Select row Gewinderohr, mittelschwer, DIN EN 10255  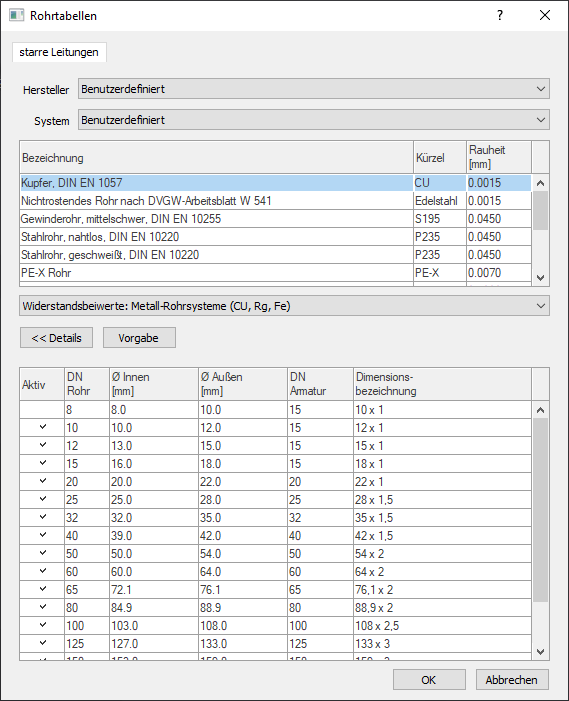pos(275,219)
